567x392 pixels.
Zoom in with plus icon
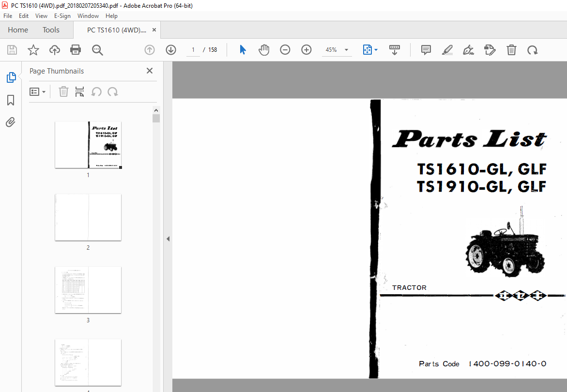pos(306,50)
